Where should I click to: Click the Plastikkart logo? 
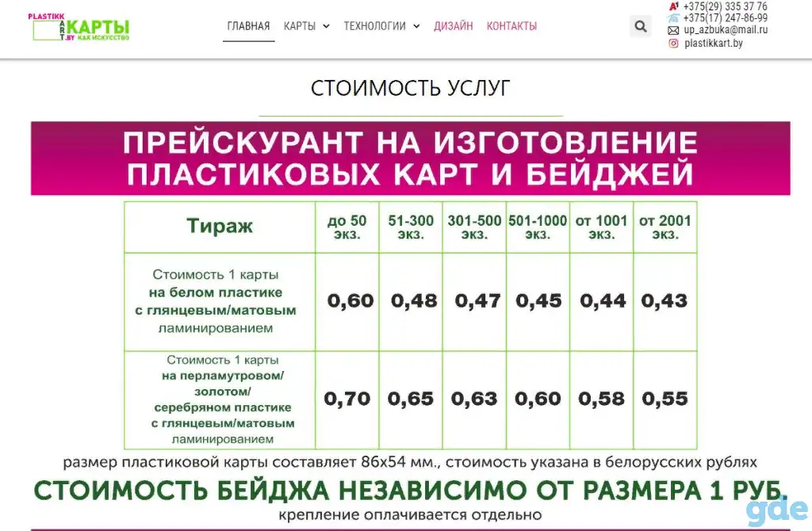(79, 28)
